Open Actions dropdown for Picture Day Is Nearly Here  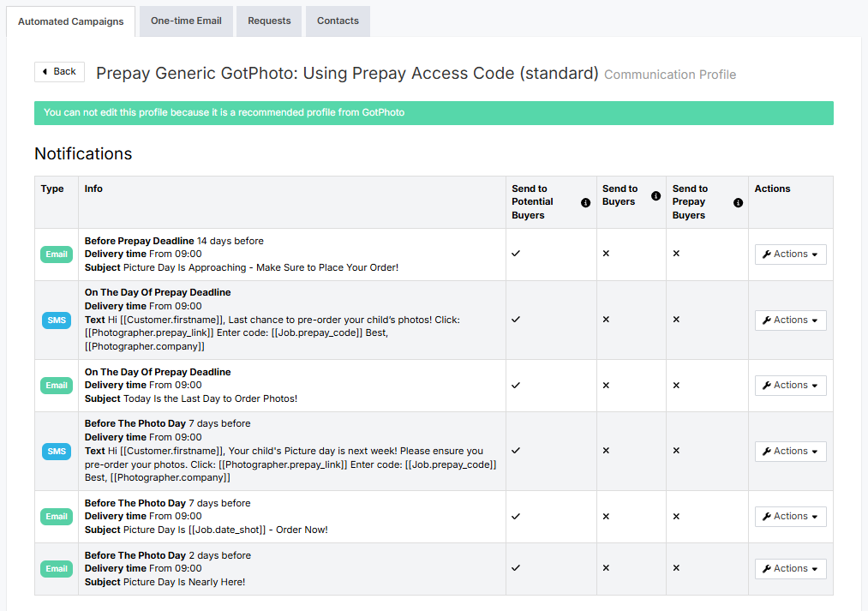(791, 569)
